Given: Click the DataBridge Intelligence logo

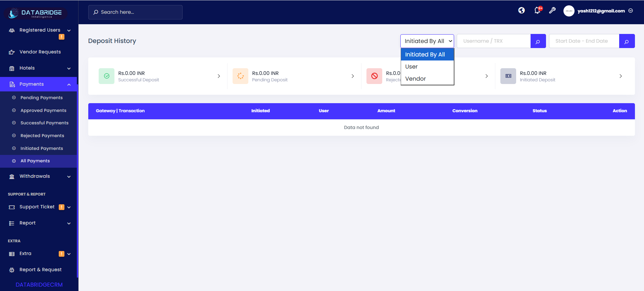Looking at the screenshot, I should click(36, 13).
